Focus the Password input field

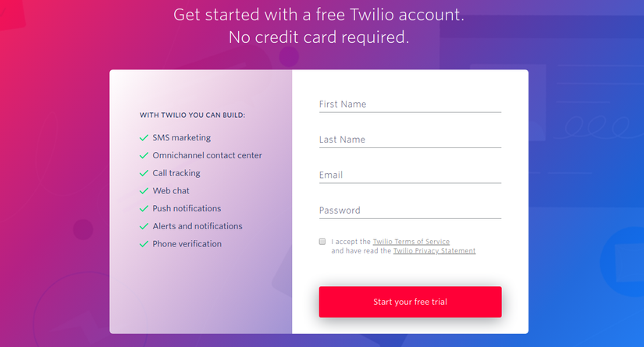[410, 211]
